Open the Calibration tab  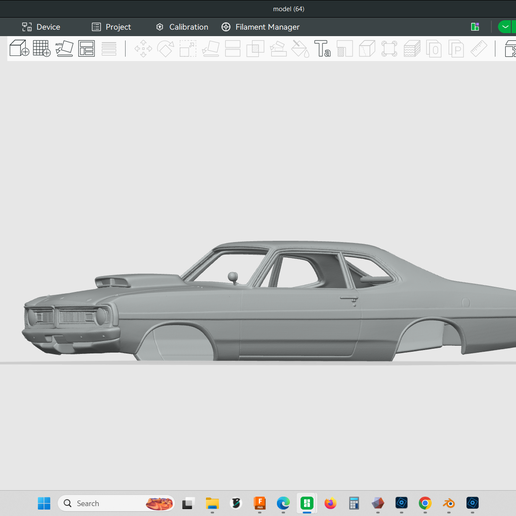182,27
